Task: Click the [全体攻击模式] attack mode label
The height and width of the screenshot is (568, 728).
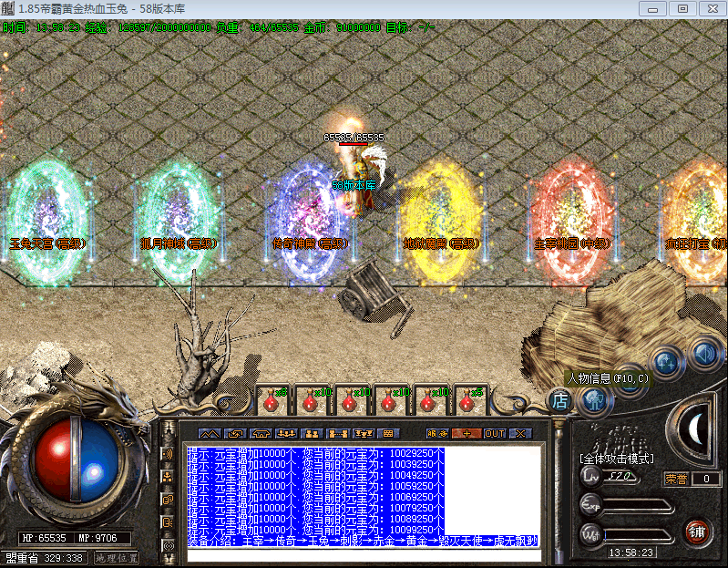Action: tap(617, 459)
